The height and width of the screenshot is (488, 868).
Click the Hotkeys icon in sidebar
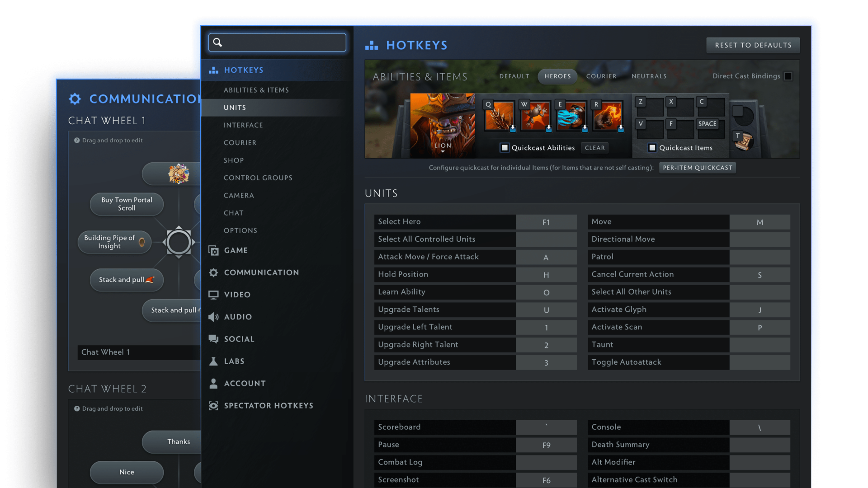pyautogui.click(x=213, y=70)
